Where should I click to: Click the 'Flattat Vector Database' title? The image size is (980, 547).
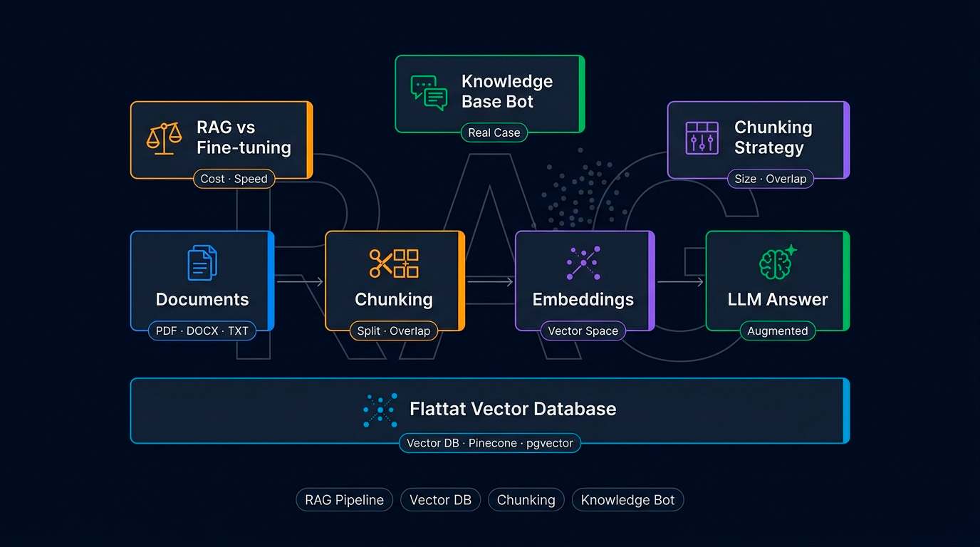[513, 410]
